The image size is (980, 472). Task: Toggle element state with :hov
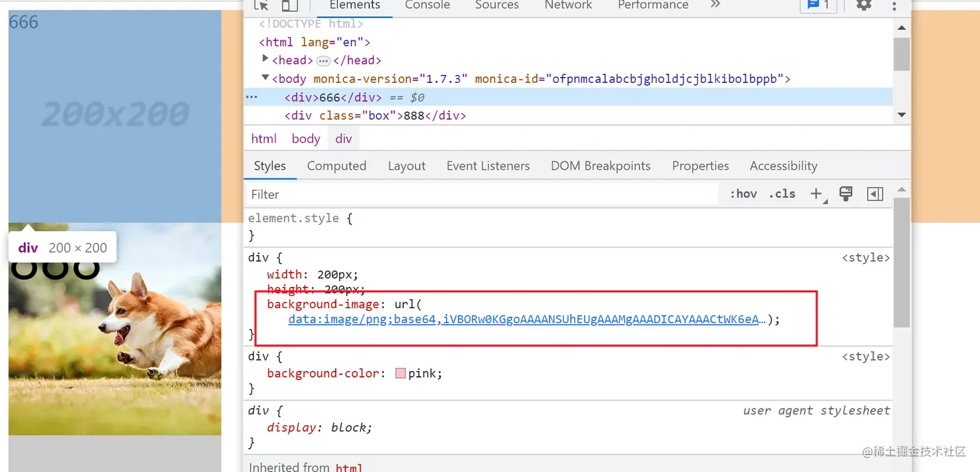coord(743,194)
